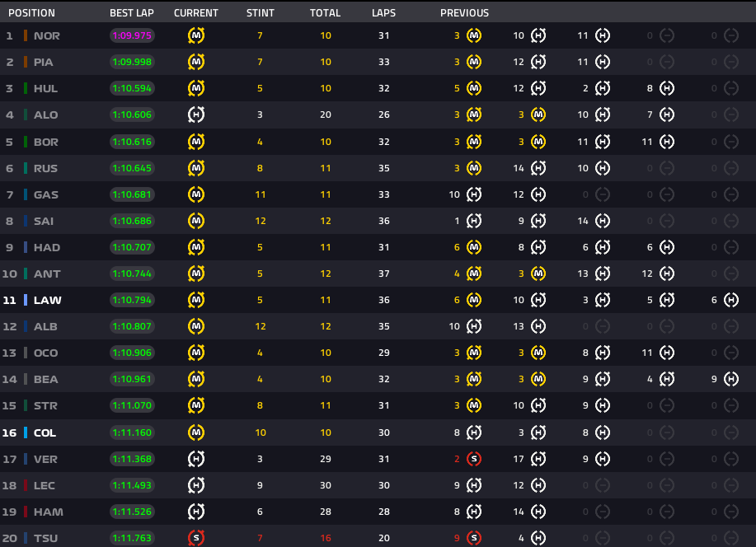Click Leclerc's current hard tyre icon

pos(196,485)
